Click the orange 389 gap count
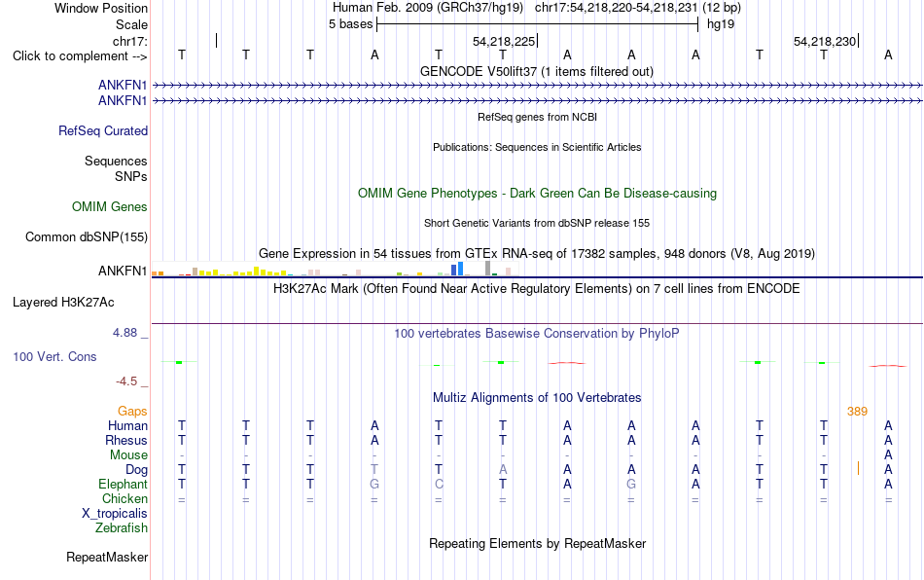This screenshot has width=924, height=580. point(857,412)
